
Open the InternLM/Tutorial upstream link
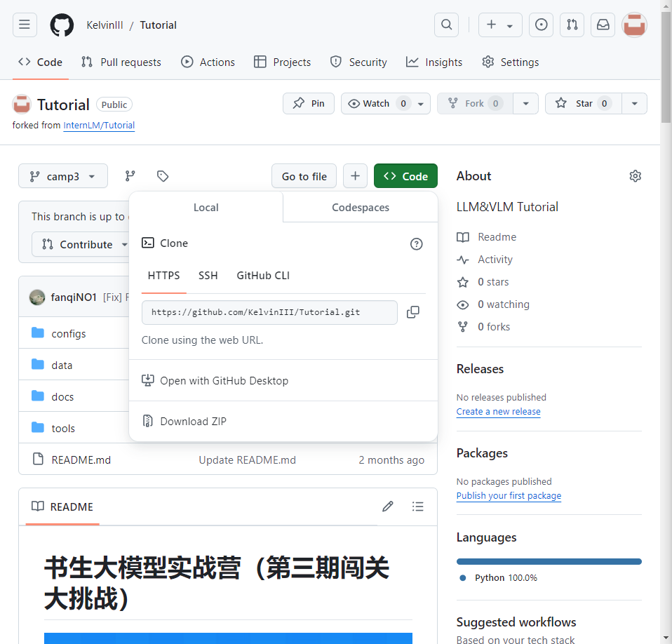pyautogui.click(x=99, y=125)
